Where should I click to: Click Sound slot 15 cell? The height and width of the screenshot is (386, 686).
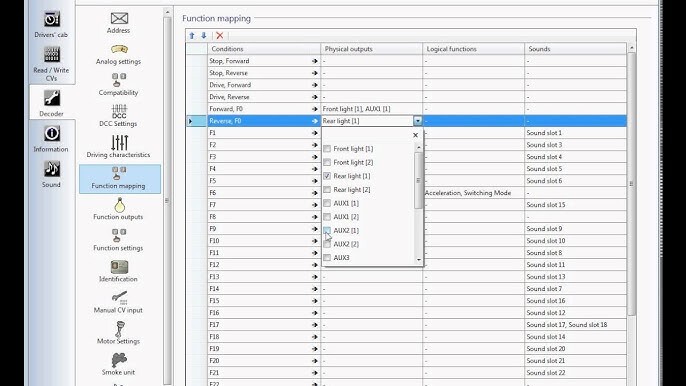575,205
